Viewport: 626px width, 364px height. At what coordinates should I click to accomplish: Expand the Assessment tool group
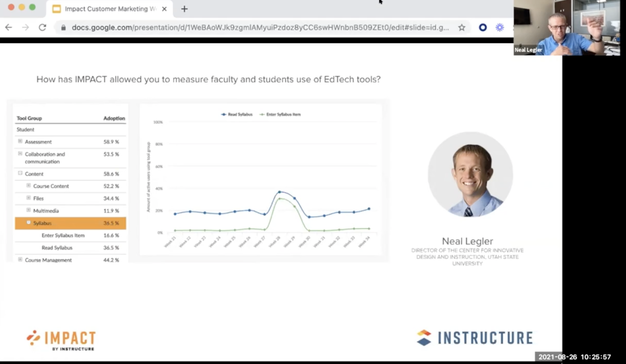(x=20, y=141)
